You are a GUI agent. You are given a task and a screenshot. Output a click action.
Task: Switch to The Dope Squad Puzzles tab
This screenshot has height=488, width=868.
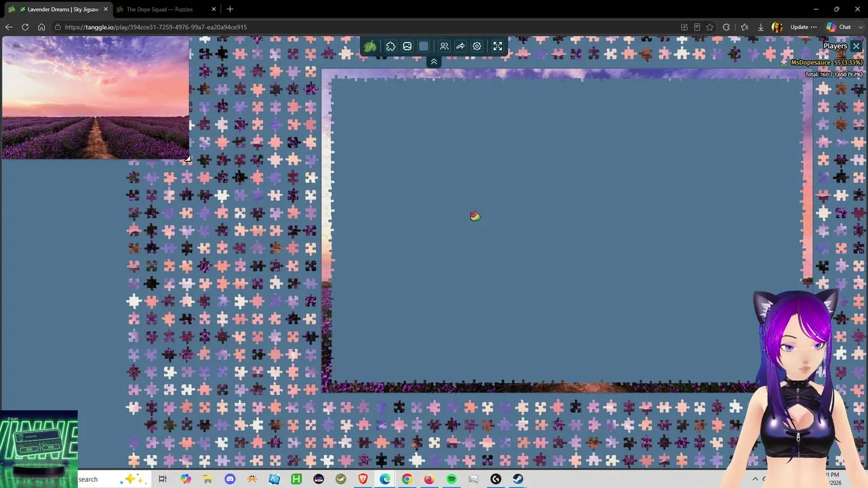tap(159, 9)
